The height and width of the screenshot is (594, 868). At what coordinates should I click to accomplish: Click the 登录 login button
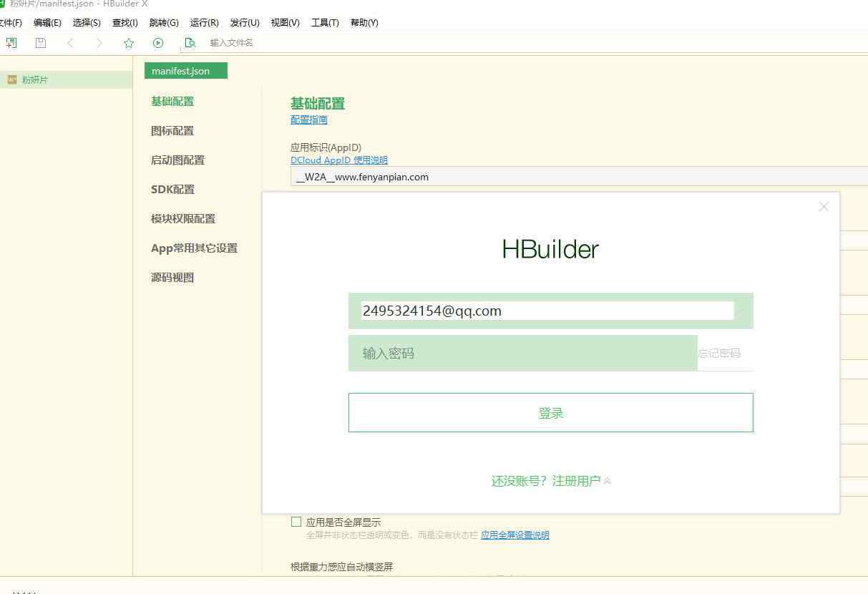click(x=551, y=412)
